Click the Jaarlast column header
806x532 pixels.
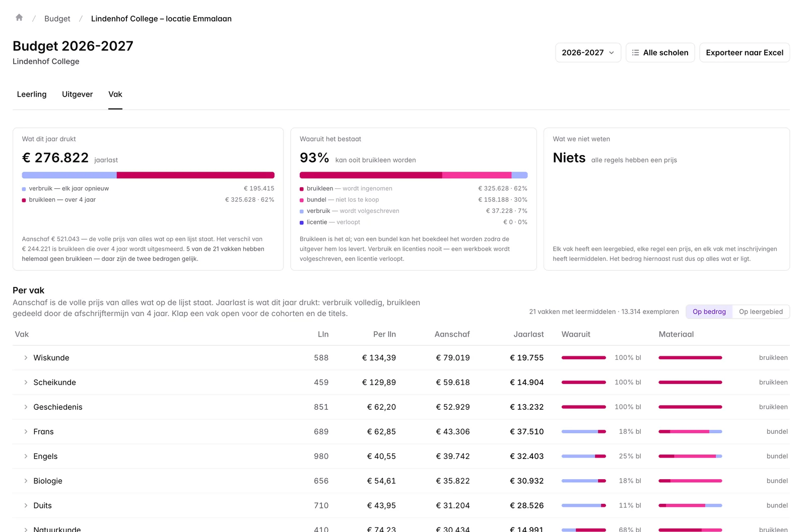(x=528, y=334)
